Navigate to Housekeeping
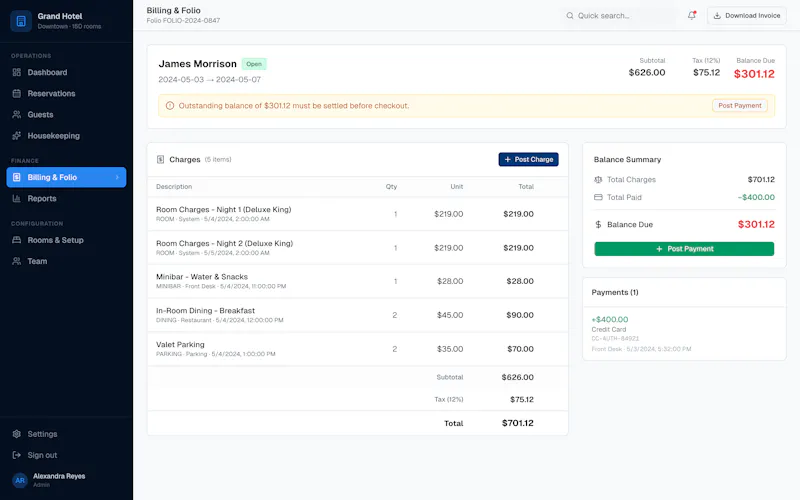Viewport: 800px width, 500px height. 66,136
